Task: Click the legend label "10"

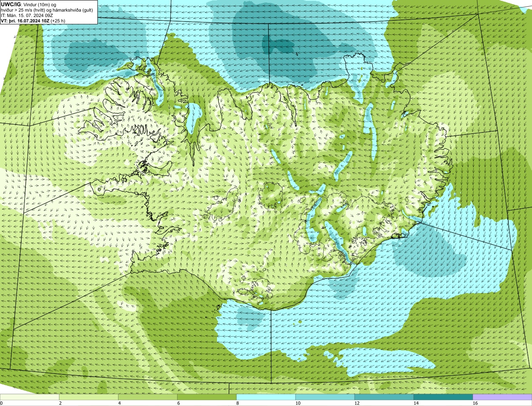Action: click(298, 403)
